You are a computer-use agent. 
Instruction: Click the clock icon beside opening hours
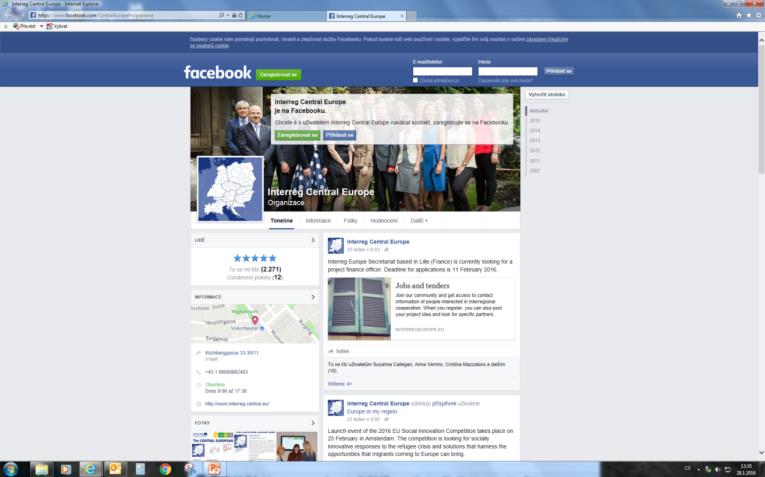(199, 385)
